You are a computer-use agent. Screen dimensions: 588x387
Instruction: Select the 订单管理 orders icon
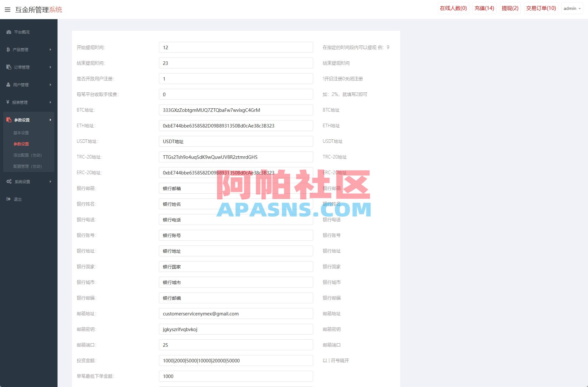[8, 67]
